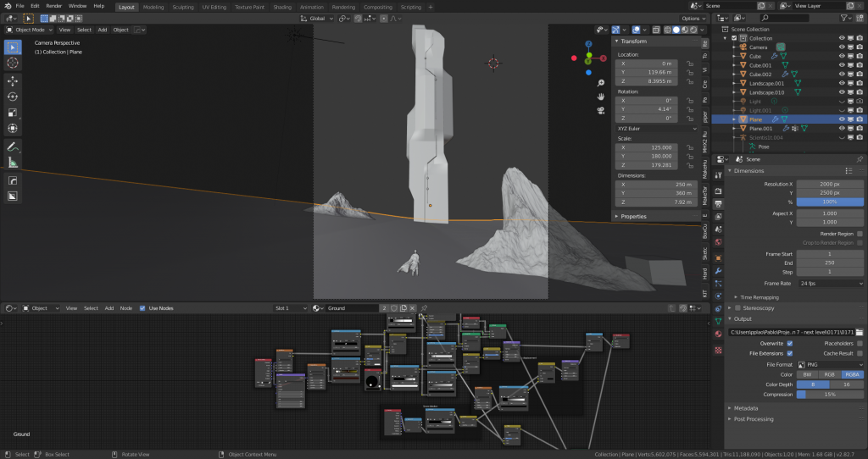Open the Object Mode dropdown
Viewport: 868px width, 459px height.
pos(30,30)
